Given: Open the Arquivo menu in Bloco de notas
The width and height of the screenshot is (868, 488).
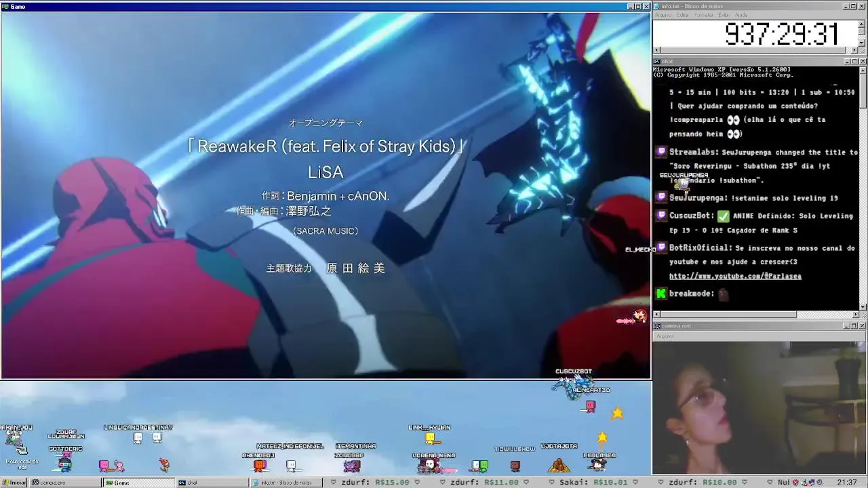Looking at the screenshot, I should pos(663,15).
